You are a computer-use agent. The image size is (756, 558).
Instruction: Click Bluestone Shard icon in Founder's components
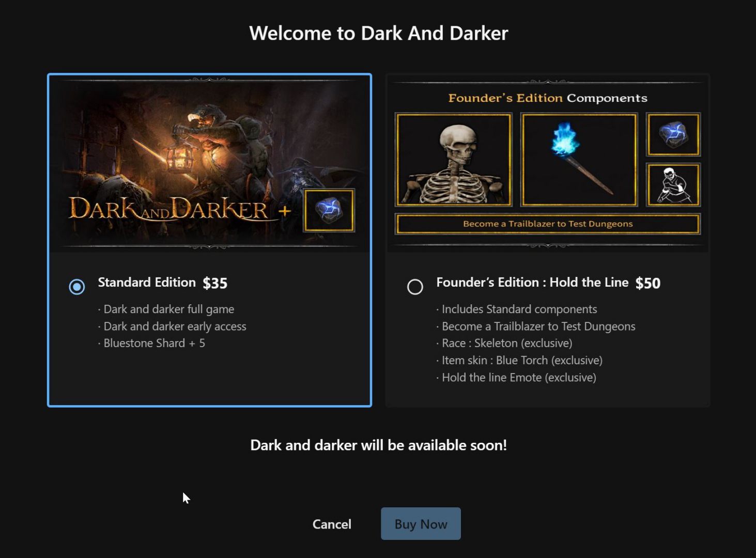click(x=673, y=134)
